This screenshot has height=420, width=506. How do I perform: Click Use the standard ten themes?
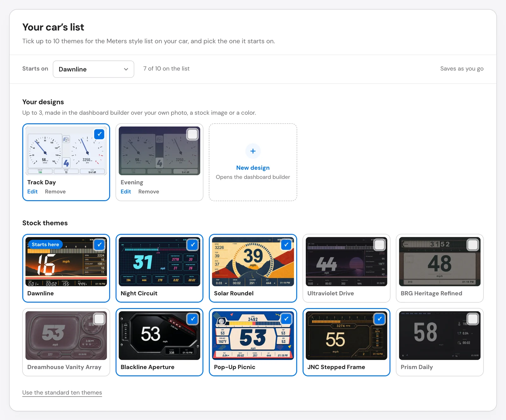click(62, 392)
